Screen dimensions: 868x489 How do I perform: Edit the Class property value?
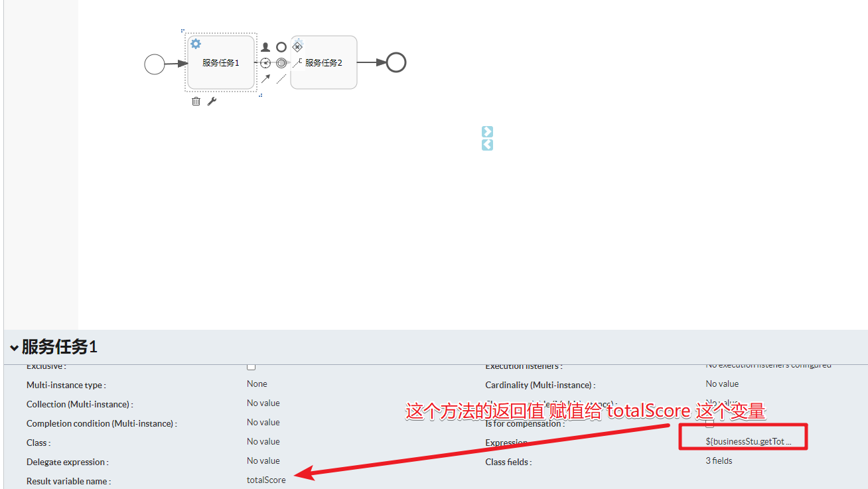[263, 442]
